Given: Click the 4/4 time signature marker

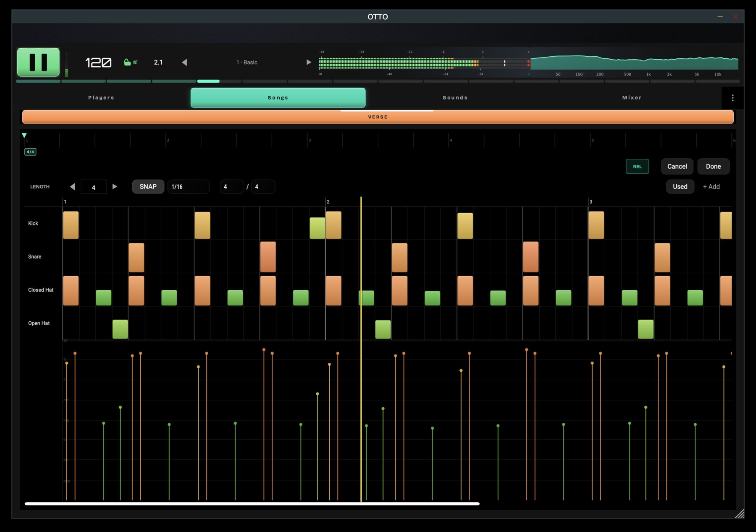Looking at the screenshot, I should [x=30, y=152].
